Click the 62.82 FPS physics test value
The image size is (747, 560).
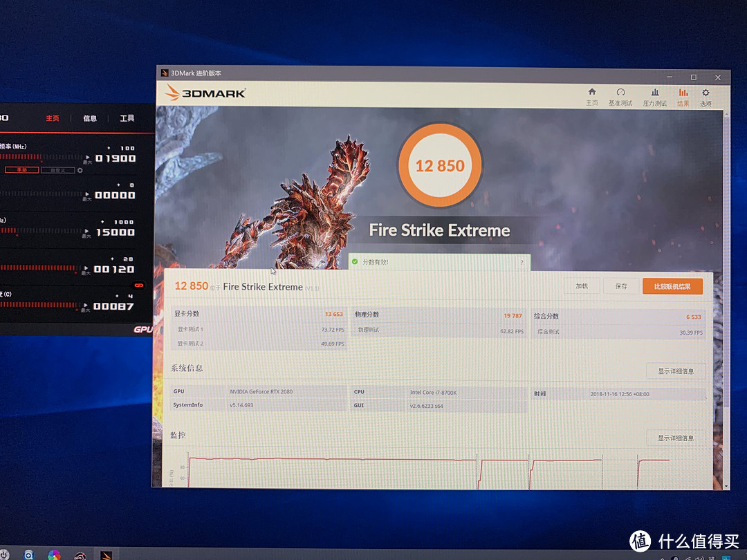(x=512, y=331)
